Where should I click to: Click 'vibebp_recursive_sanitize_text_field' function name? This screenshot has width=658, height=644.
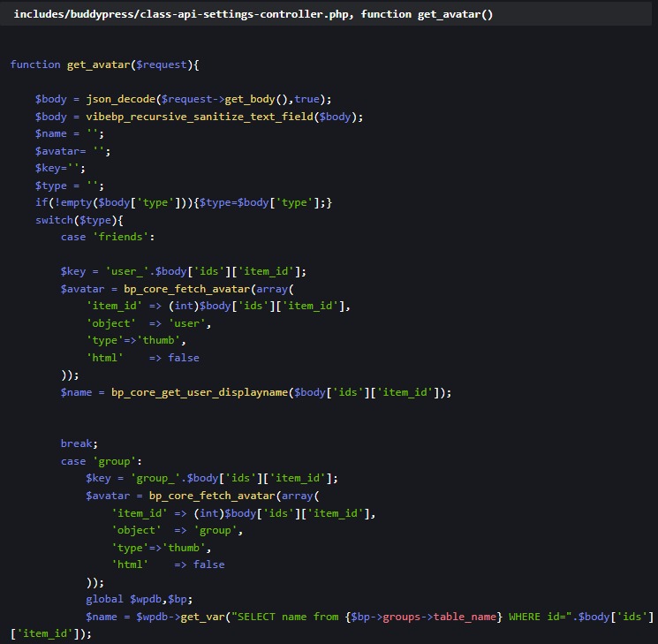click(200, 117)
